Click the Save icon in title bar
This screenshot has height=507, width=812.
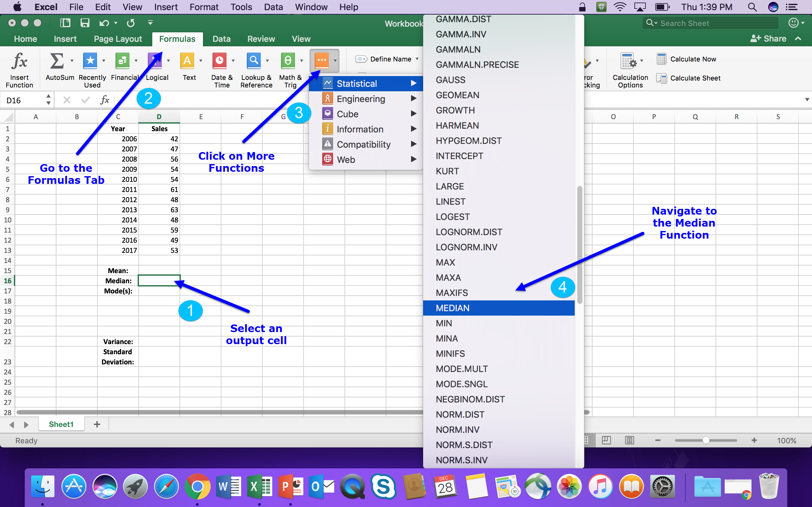pyautogui.click(x=85, y=23)
